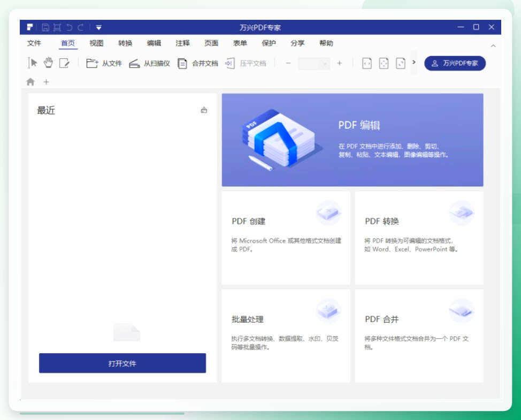
Task: Click the redo arrow in the title bar
Action: (81, 27)
